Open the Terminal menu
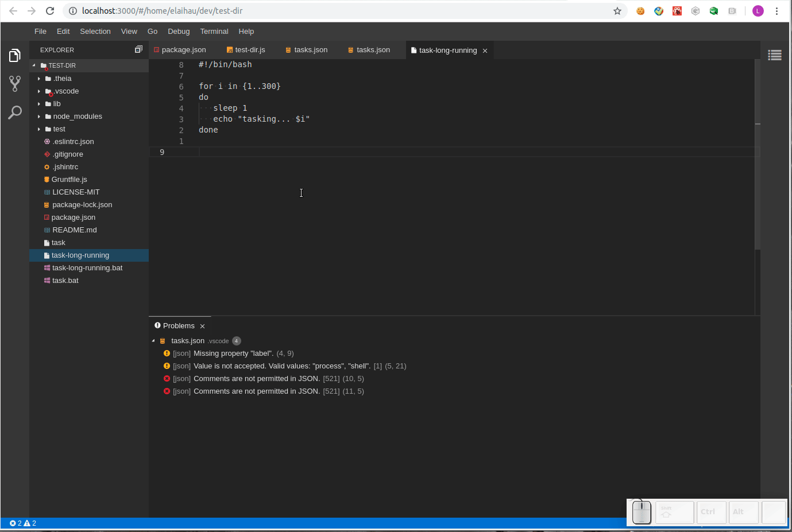The image size is (792, 532). 214,32
